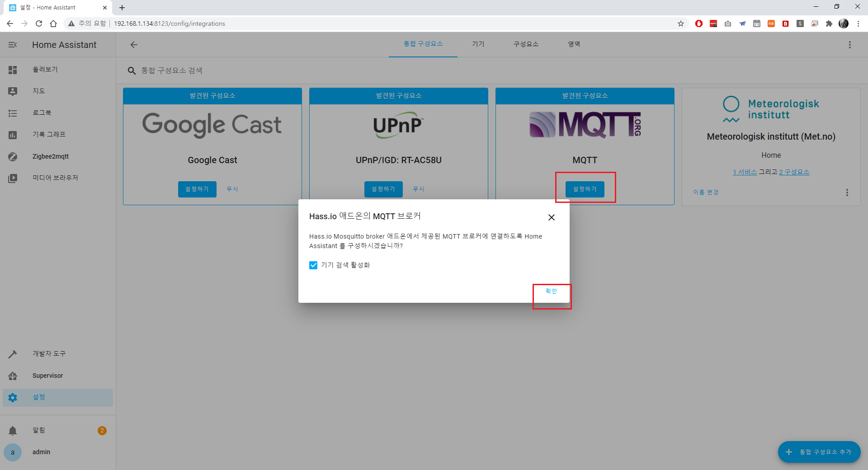Ignore the UPnP/IGD discovery
The image size is (868, 470).
419,189
